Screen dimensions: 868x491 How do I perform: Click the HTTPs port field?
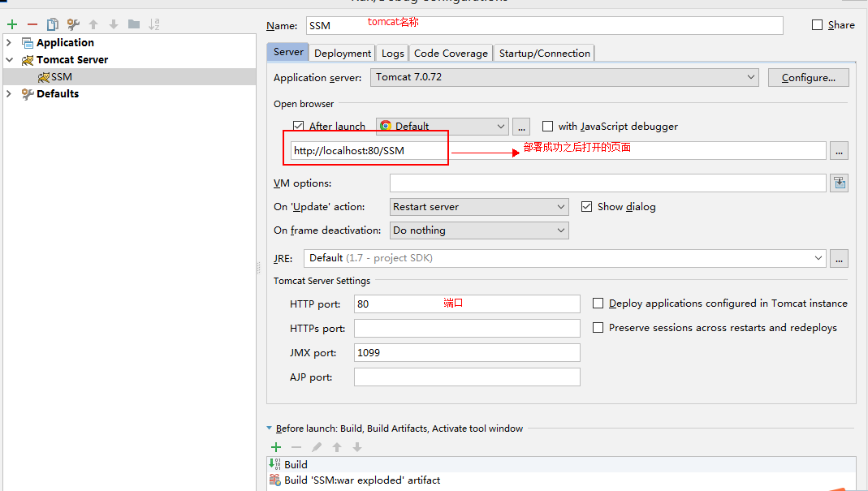467,328
